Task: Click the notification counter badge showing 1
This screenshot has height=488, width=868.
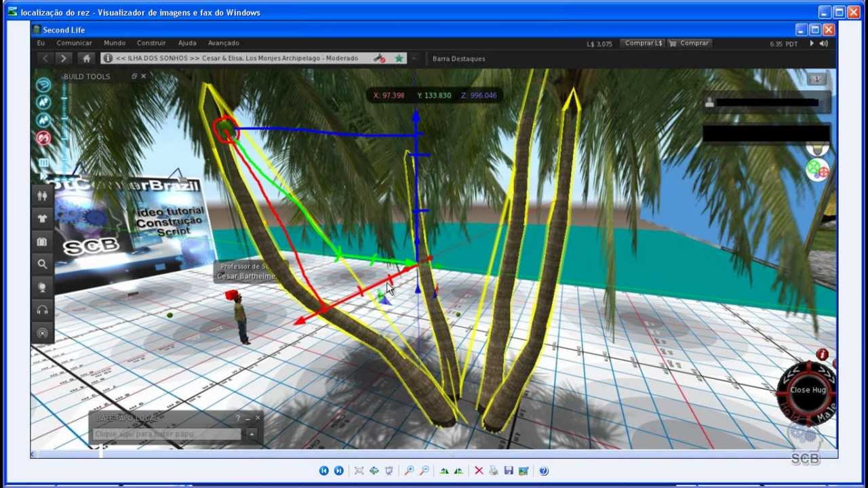Action: pos(816,79)
